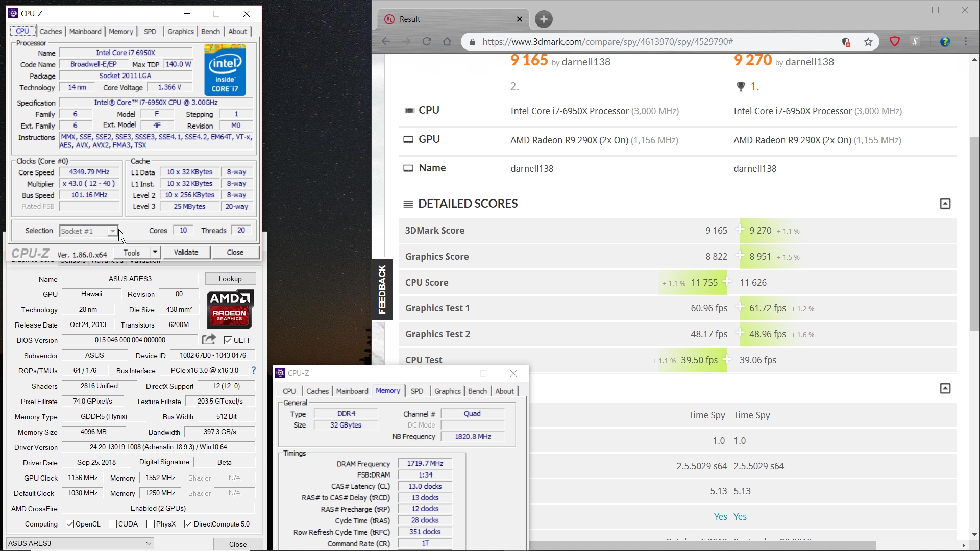Click the Bus Interface question mark
The width and height of the screenshot is (980, 551).
tap(254, 370)
